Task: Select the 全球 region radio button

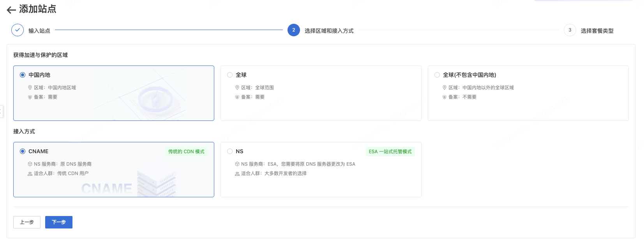Action: coord(230,75)
